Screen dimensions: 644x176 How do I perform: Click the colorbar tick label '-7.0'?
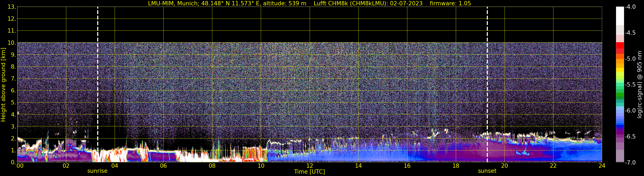coord(630,163)
